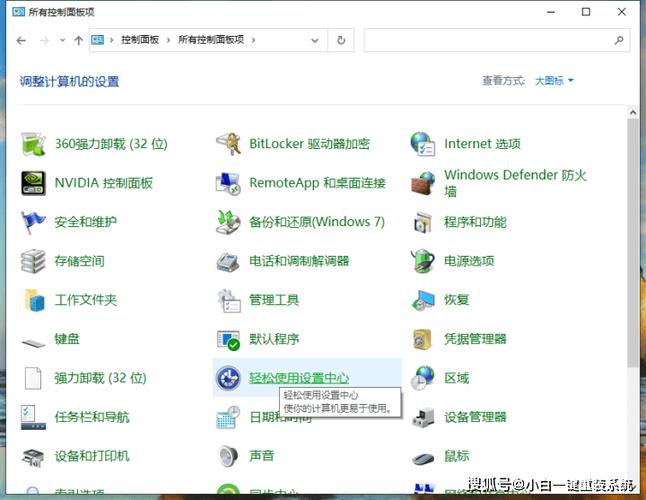This screenshot has width=646, height=500.
Task: Click the 所有控制面板项 breadcrumb
Action: (x=211, y=40)
